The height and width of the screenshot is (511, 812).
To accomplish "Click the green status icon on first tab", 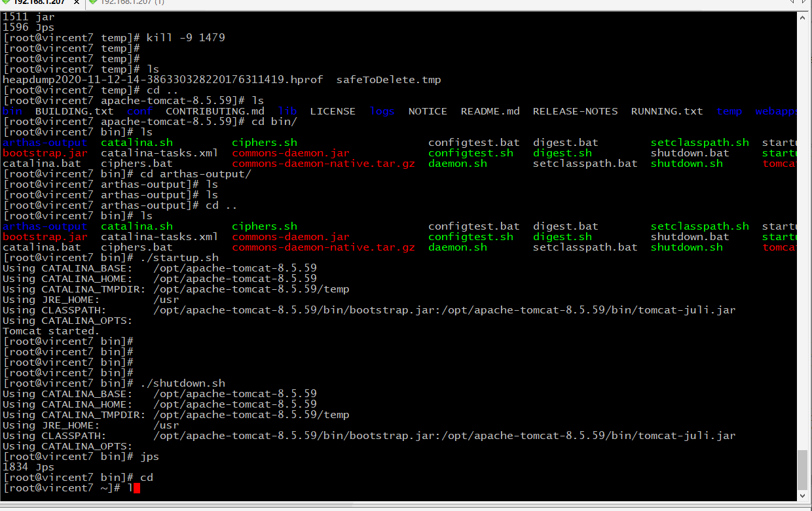I will (7, 3).
